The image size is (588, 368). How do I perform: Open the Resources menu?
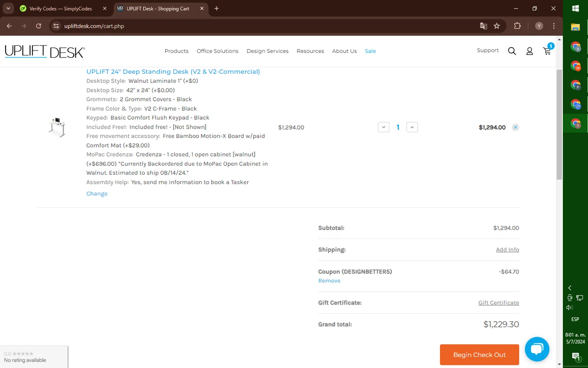[x=310, y=51]
